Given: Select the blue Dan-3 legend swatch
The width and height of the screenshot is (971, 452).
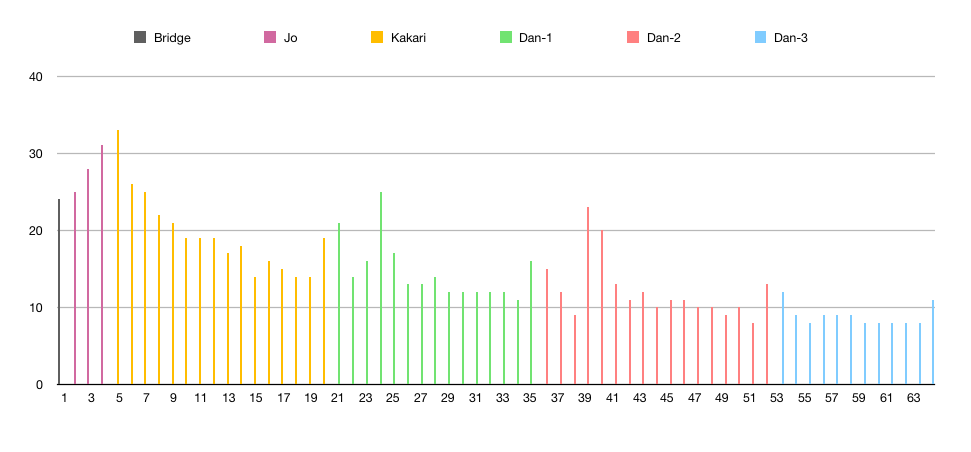Looking at the screenshot, I should click(x=760, y=38).
